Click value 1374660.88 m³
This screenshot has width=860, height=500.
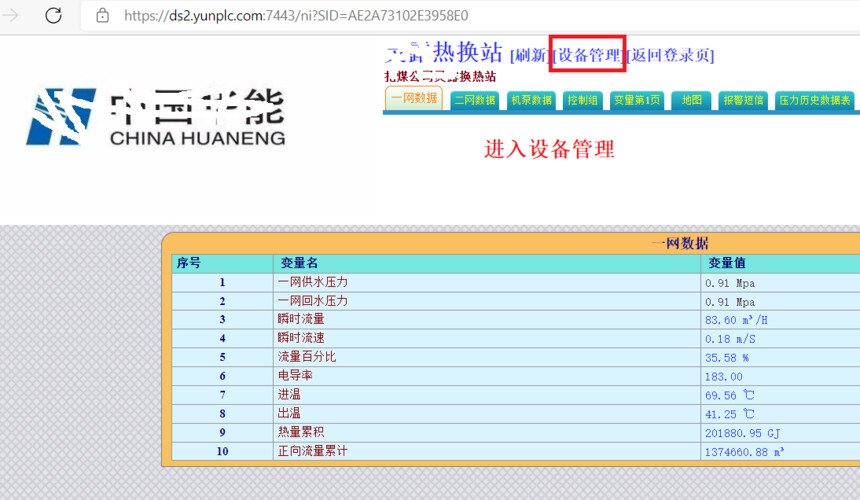pos(745,452)
